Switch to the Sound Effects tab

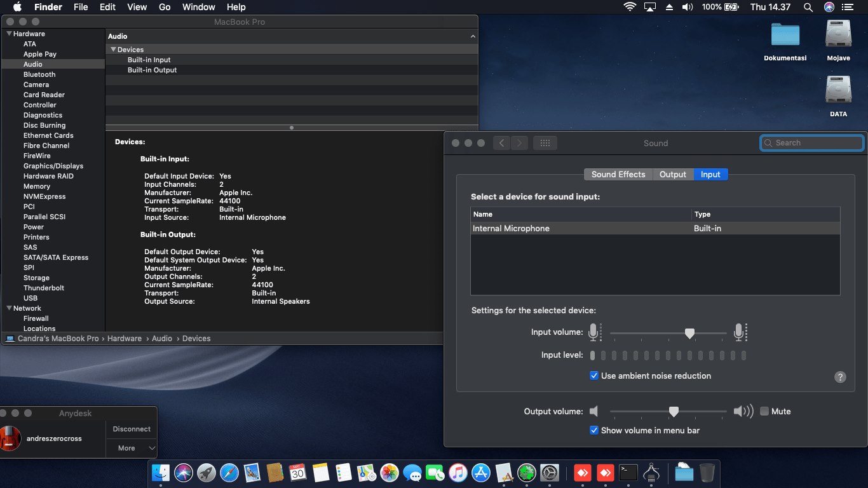pyautogui.click(x=618, y=174)
